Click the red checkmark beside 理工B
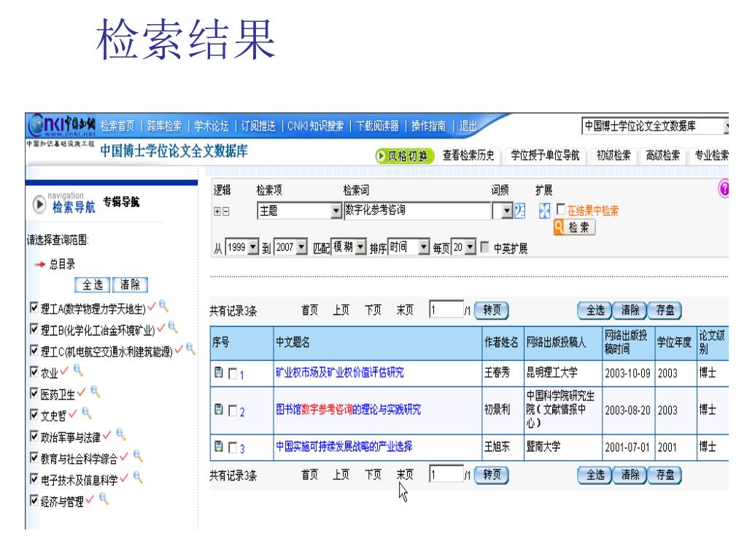Screen dimensions: 747x560 pyautogui.click(x=161, y=328)
